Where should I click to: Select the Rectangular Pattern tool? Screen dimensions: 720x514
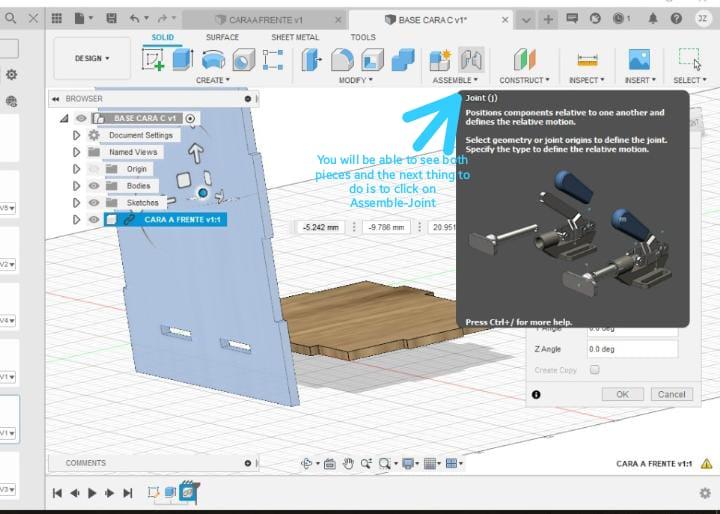pos(273,60)
